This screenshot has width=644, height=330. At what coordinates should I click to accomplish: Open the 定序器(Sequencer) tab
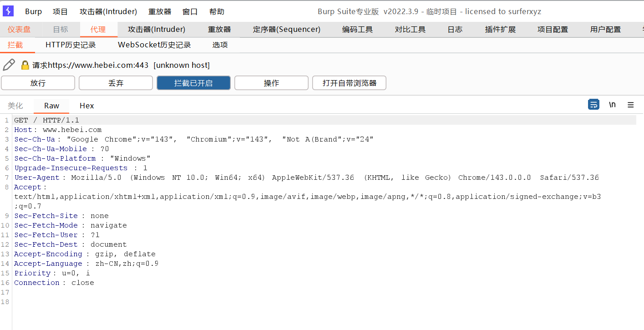(287, 29)
